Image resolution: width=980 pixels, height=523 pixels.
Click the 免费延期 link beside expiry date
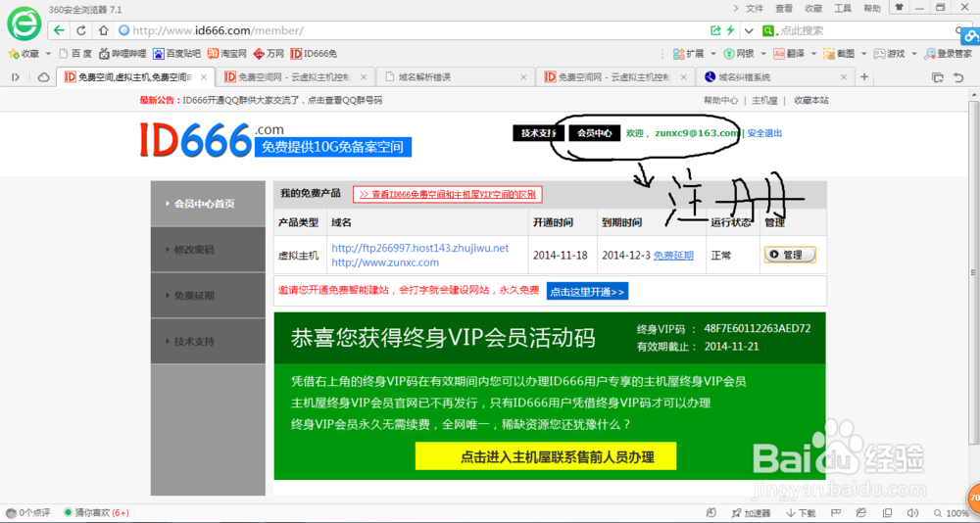click(x=674, y=256)
